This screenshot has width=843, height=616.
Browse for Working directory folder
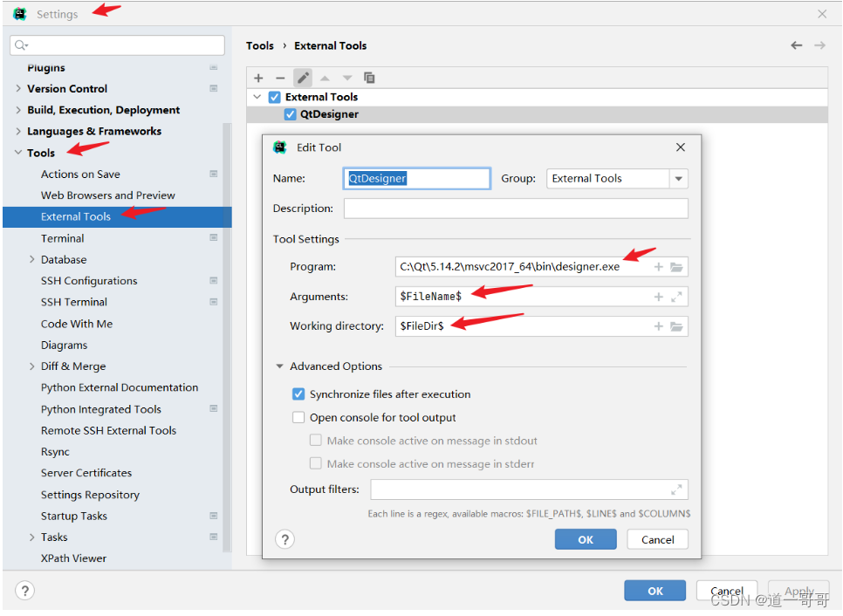(676, 326)
